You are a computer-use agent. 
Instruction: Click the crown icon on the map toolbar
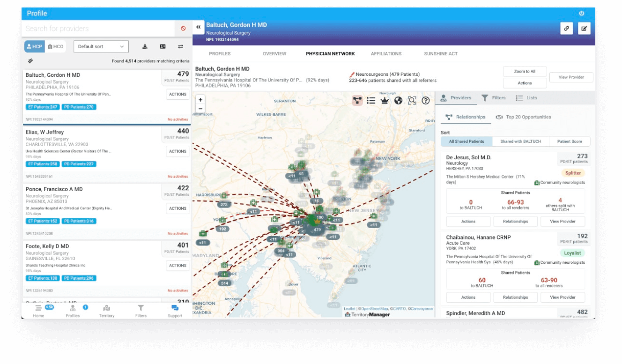(385, 100)
